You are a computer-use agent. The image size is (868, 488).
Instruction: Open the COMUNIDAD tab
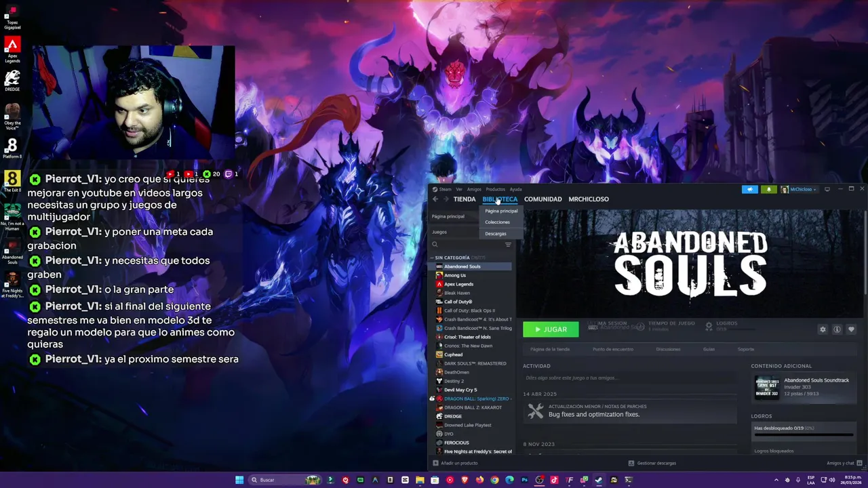(542, 199)
